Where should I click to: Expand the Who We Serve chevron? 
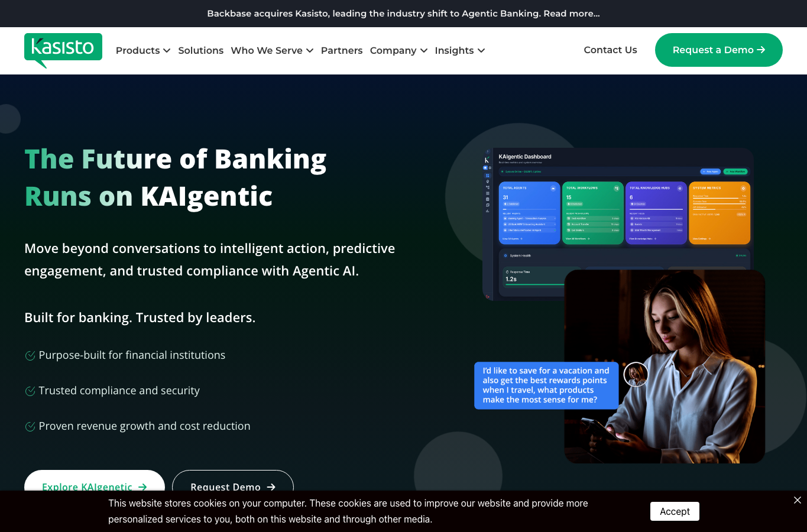coord(310,51)
